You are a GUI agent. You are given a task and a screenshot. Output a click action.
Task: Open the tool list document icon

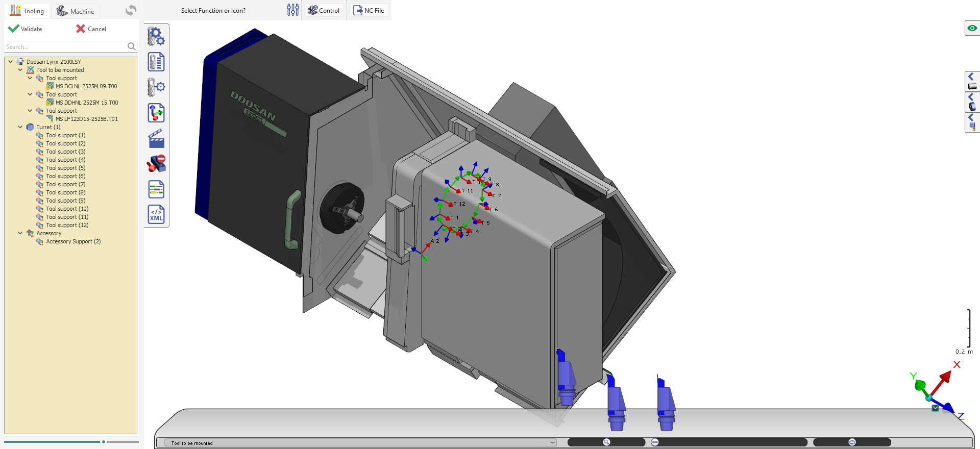coord(156,62)
